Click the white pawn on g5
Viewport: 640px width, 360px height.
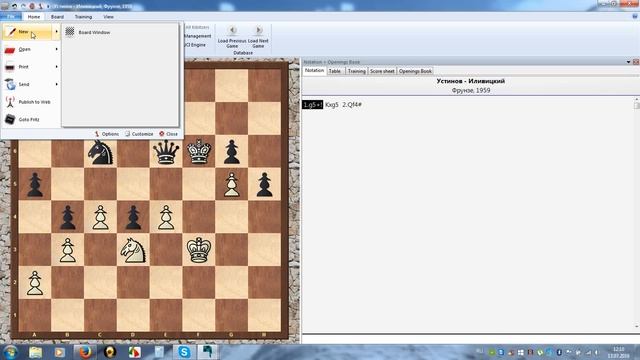(232, 184)
